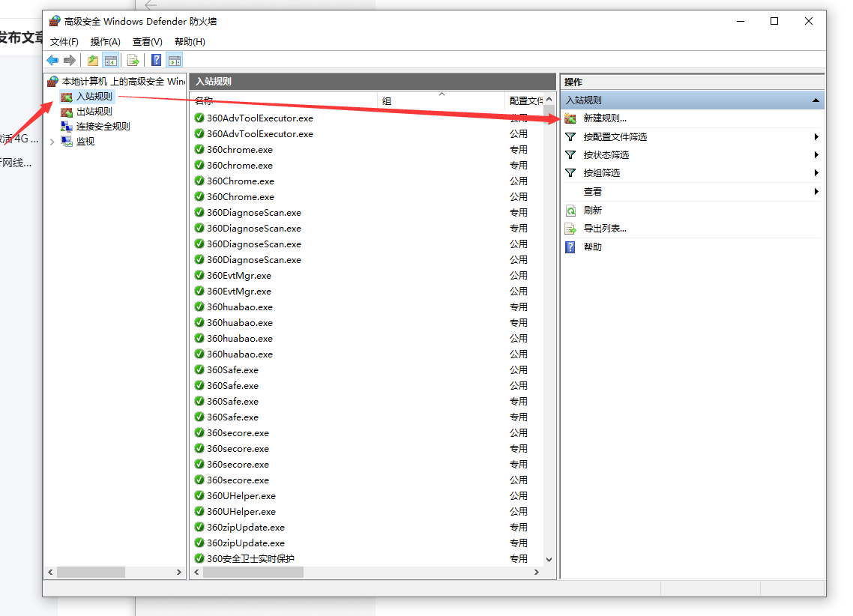Click the Up one level folder icon
This screenshot has width=853, height=616.
pos(93,61)
